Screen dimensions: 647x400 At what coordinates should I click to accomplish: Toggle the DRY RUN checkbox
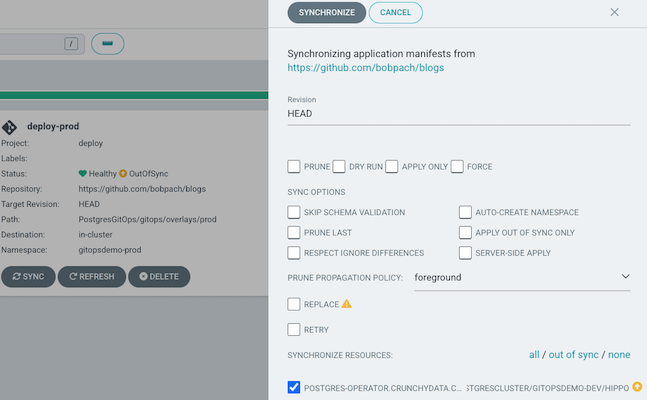340,166
